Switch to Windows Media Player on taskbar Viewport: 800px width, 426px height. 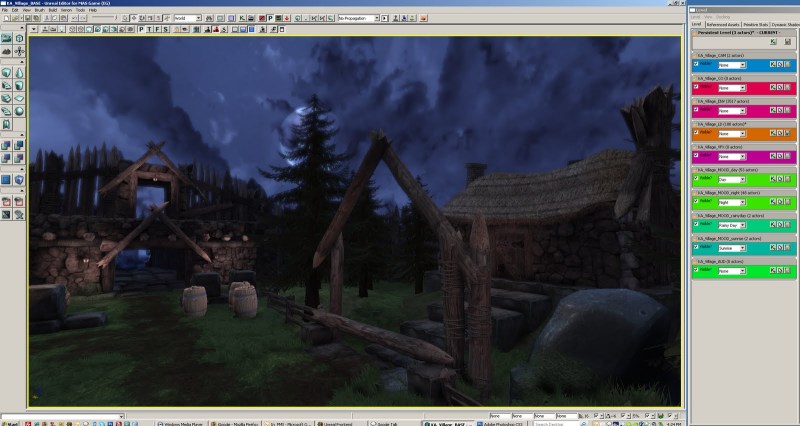[x=180, y=423]
